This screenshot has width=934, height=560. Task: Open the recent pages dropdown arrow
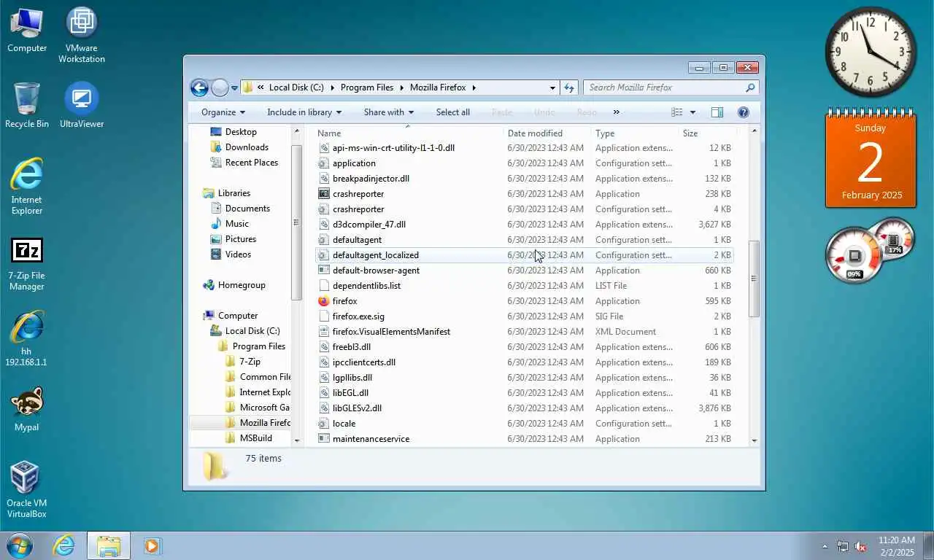point(234,88)
